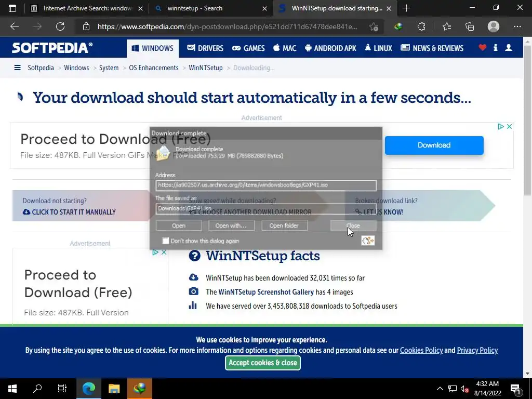Close the winntsetup - Search tab
The image size is (532, 399).
pyautogui.click(x=264, y=8)
